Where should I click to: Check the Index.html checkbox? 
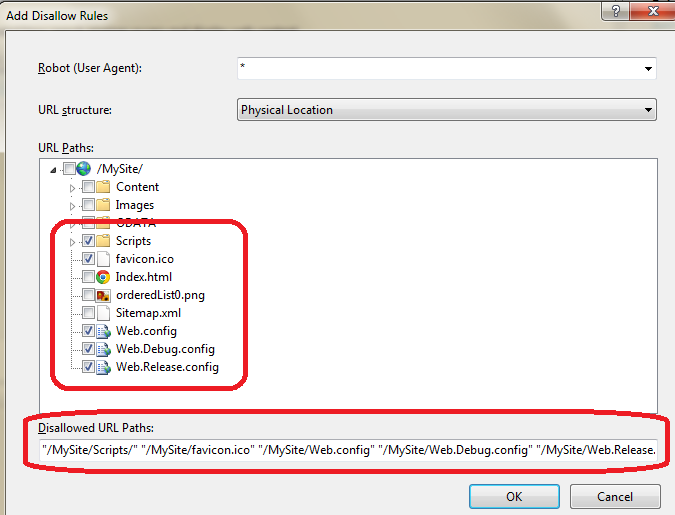click(88, 277)
